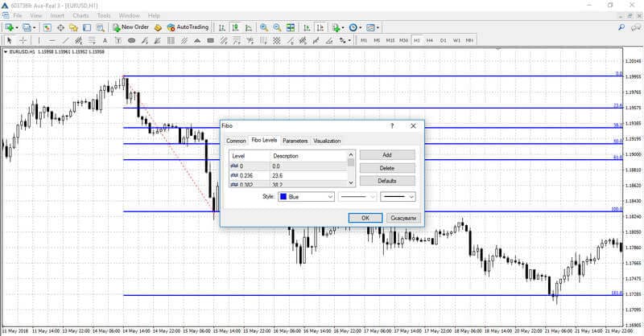Open the Insert menu
Viewport: 644px width, 336px height.
pos(57,15)
